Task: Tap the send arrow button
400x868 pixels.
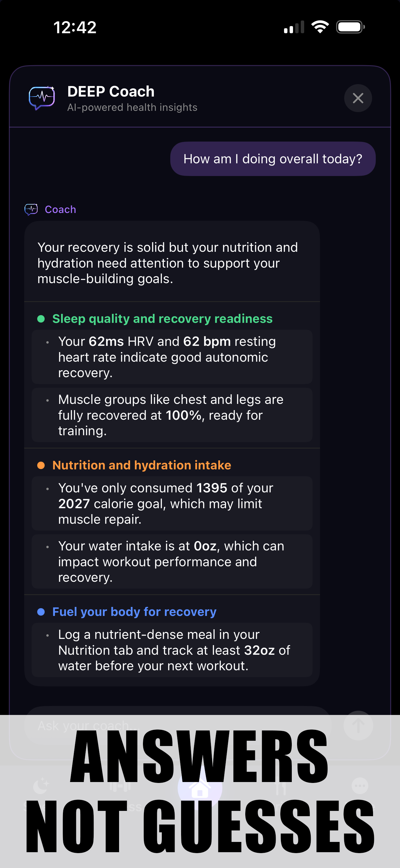Action: pos(358,725)
